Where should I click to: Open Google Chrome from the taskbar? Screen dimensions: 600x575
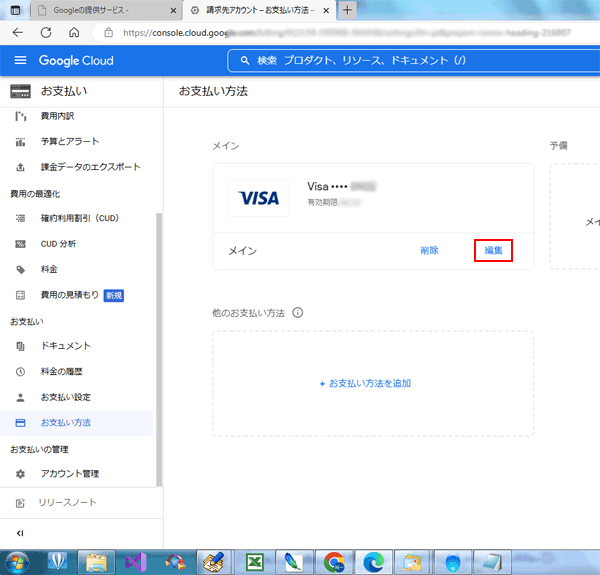pos(334,562)
